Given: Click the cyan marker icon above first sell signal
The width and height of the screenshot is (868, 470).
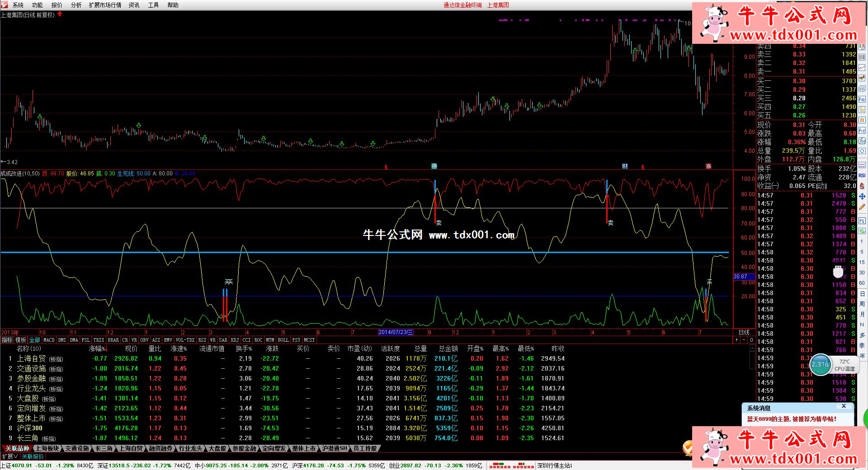Looking at the screenshot, I should click(x=434, y=166).
